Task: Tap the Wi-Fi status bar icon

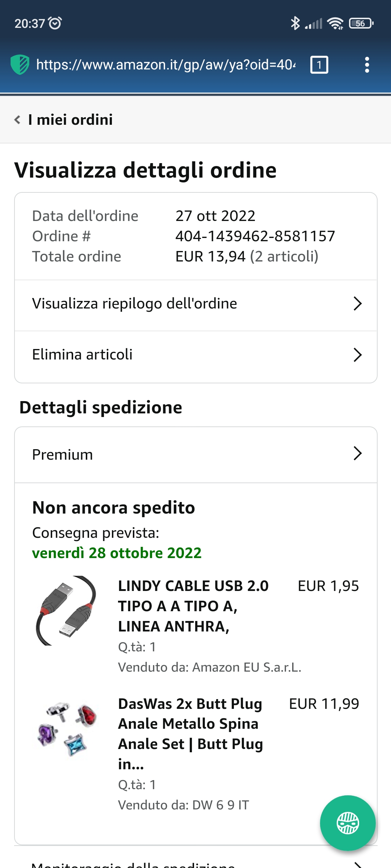Action: (x=335, y=24)
